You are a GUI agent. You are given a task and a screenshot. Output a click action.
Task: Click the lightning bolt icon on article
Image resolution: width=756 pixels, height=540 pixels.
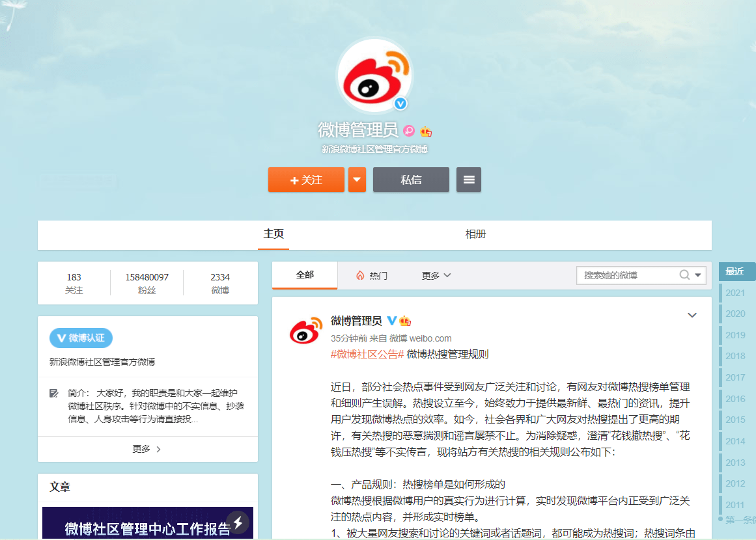[238, 522]
